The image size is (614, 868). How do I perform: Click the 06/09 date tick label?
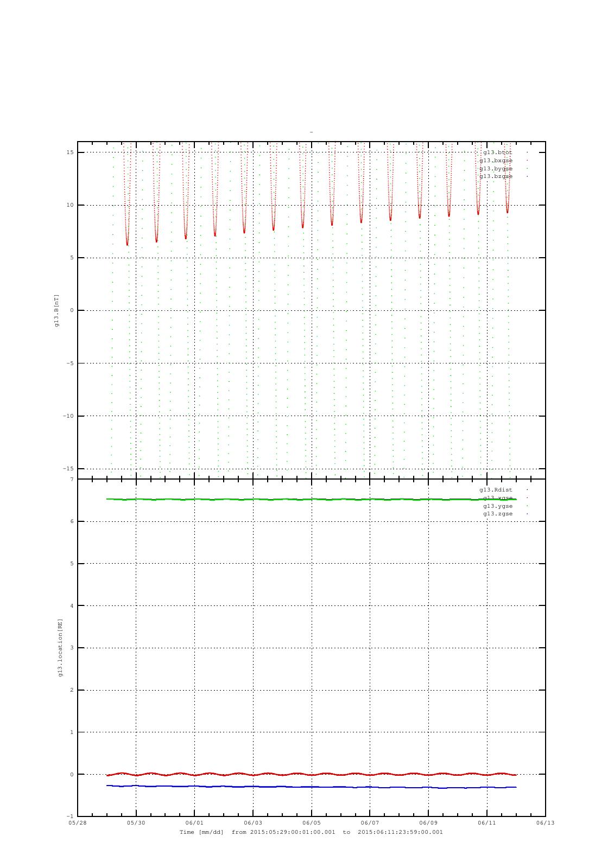(x=428, y=823)
